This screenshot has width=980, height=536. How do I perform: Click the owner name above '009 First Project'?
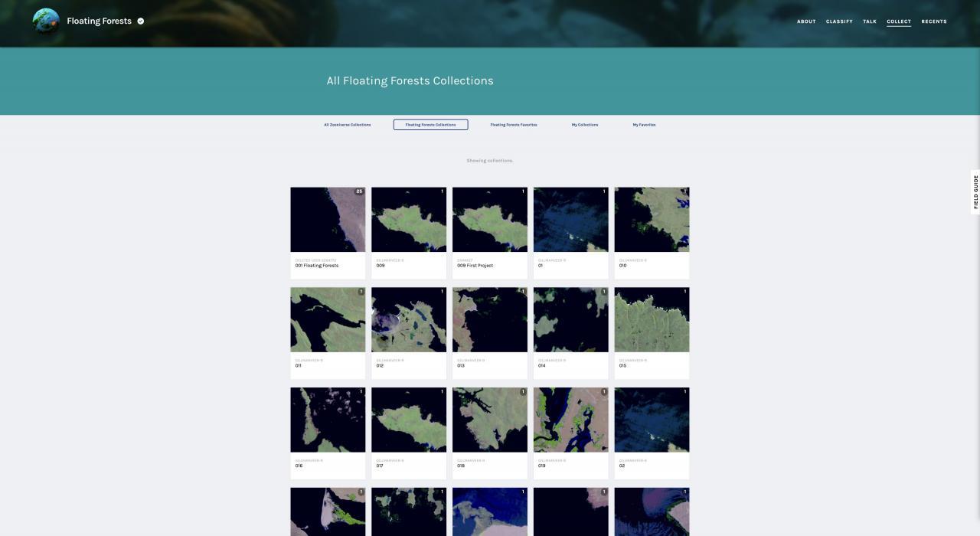click(x=465, y=260)
